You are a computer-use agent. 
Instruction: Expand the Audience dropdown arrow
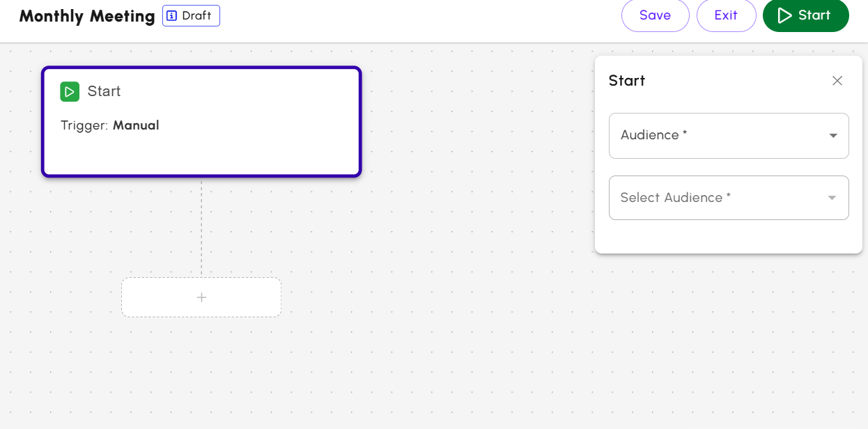[833, 136]
